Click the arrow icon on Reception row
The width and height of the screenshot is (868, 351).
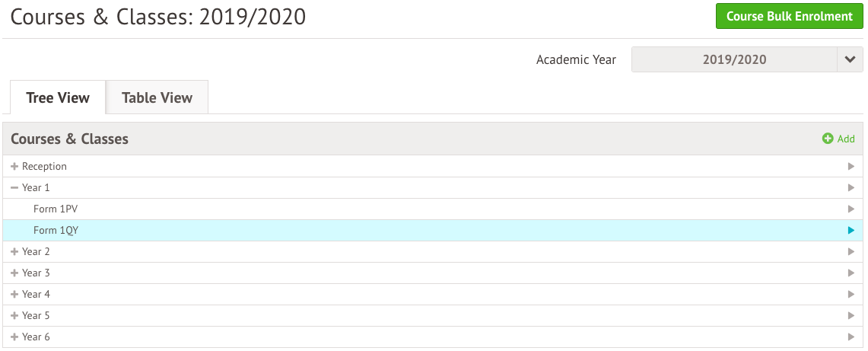(851, 167)
